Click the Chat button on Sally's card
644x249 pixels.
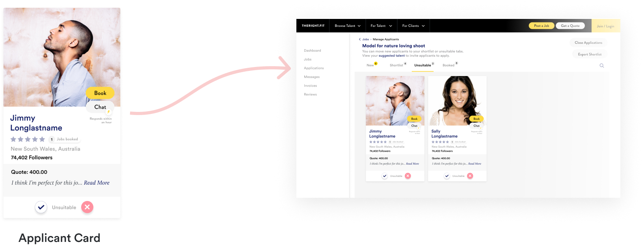(476, 126)
